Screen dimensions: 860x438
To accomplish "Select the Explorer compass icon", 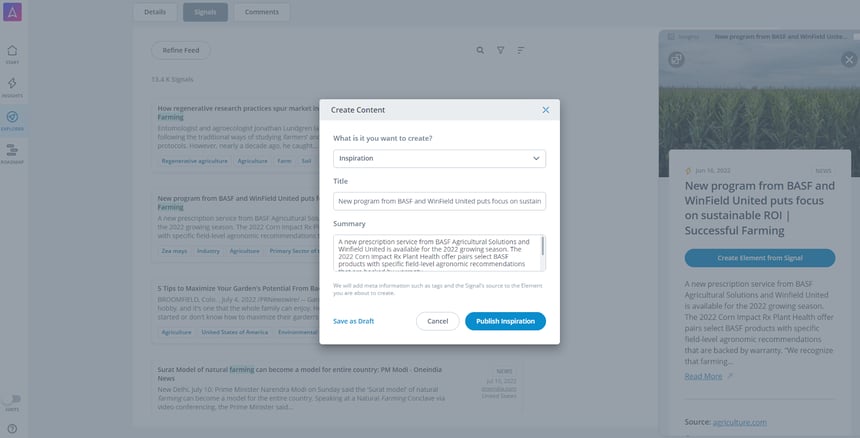I will pyautogui.click(x=12, y=117).
